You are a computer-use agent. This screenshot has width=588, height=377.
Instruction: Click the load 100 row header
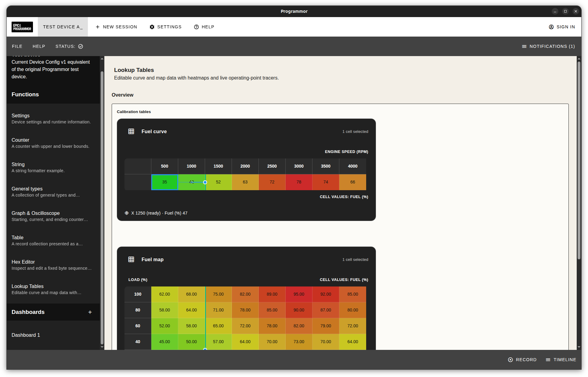[x=138, y=294]
